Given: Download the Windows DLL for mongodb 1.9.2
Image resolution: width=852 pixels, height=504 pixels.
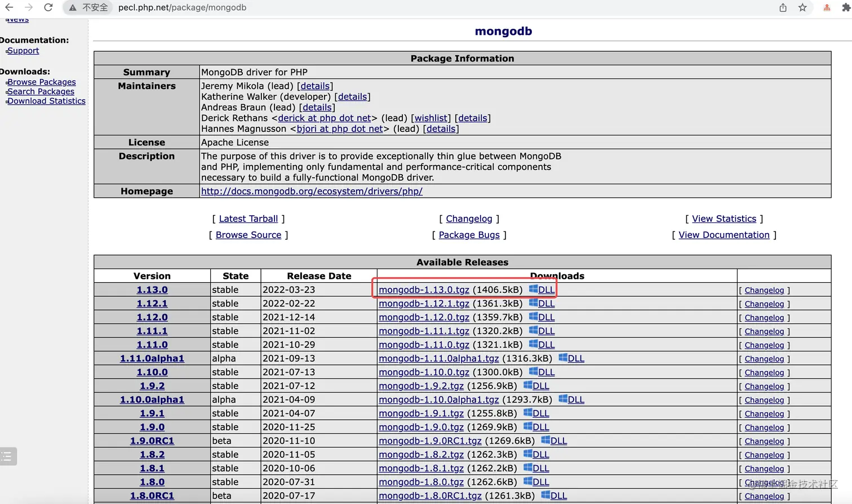Looking at the screenshot, I should [x=536, y=386].
